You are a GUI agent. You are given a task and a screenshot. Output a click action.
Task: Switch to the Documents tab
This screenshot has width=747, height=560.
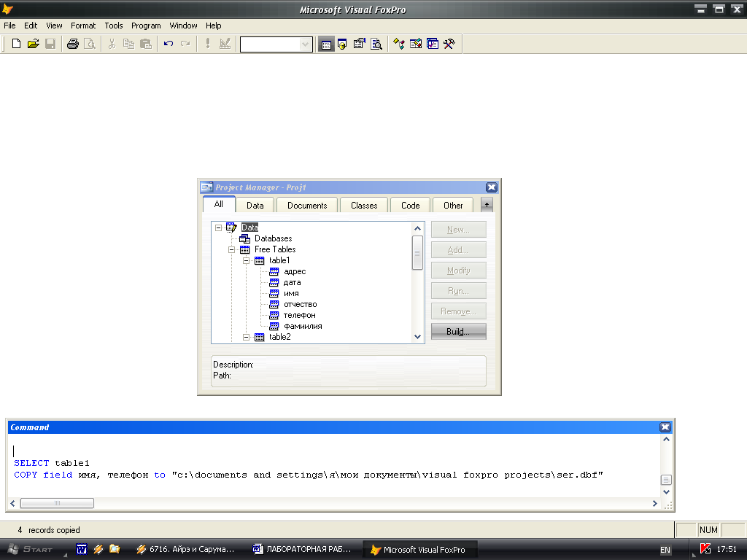(x=307, y=205)
